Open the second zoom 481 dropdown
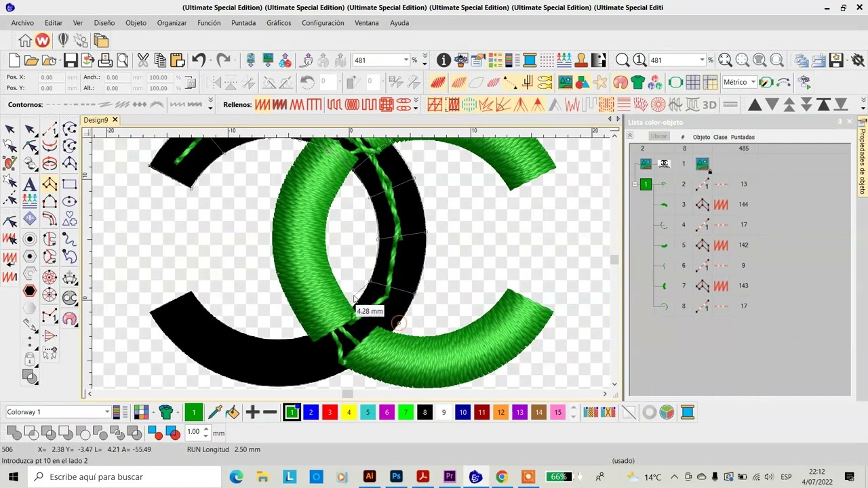 coord(702,60)
